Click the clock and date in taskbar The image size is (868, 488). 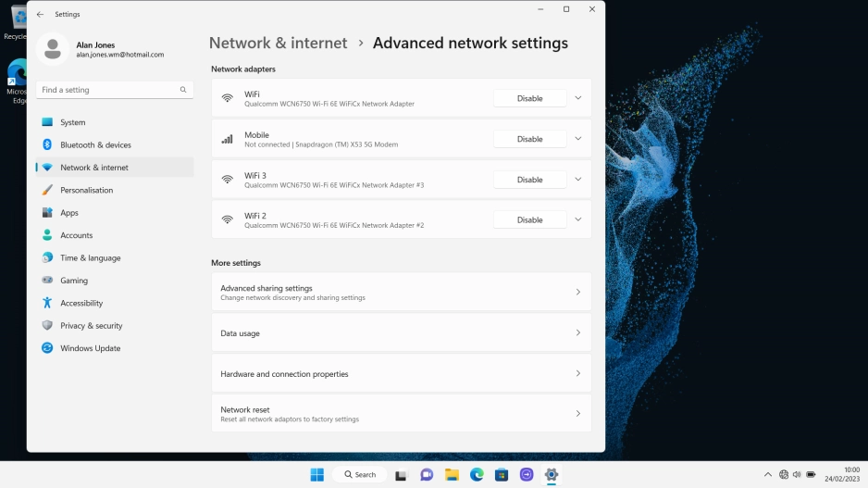(x=842, y=475)
